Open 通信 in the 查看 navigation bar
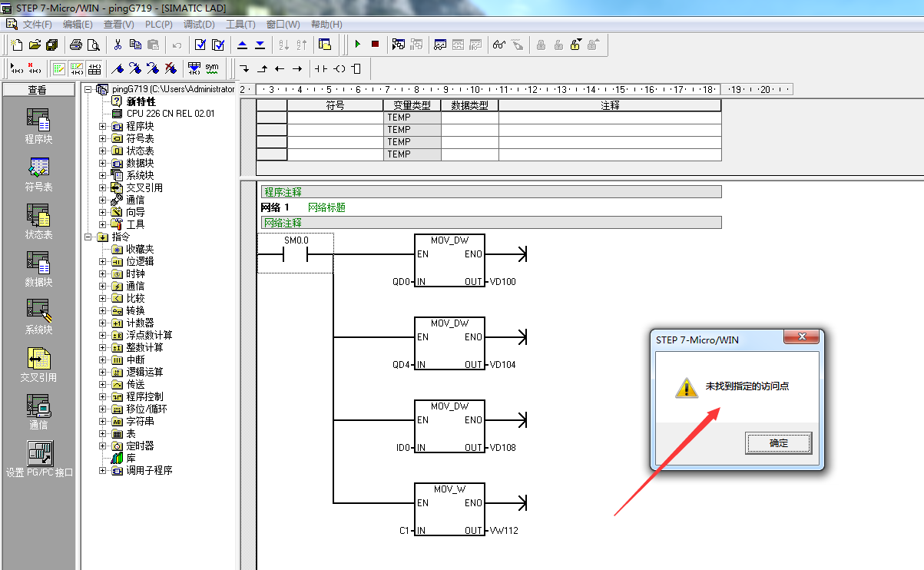This screenshot has height=570, width=924. (x=38, y=413)
